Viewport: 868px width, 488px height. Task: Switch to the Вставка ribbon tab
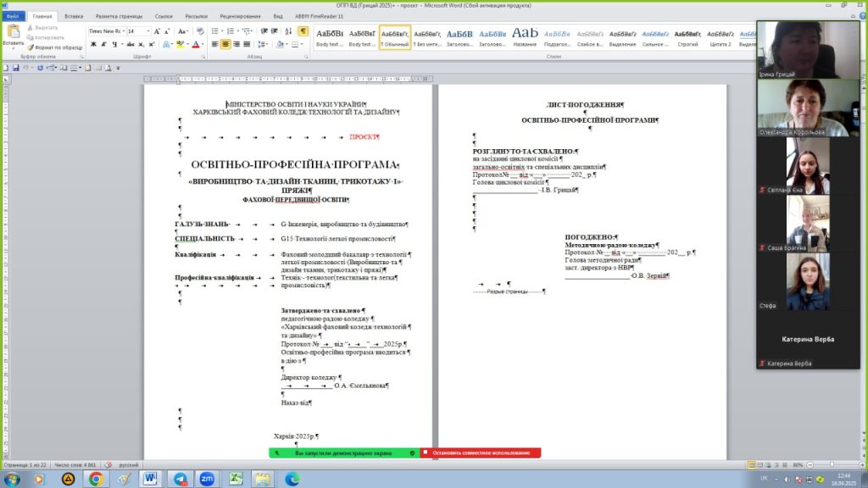[74, 16]
